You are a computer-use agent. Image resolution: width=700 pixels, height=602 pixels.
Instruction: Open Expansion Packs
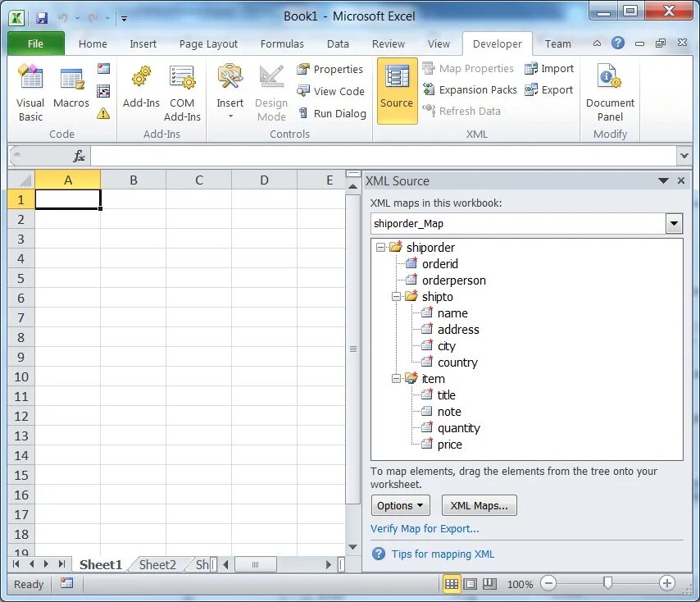470,89
